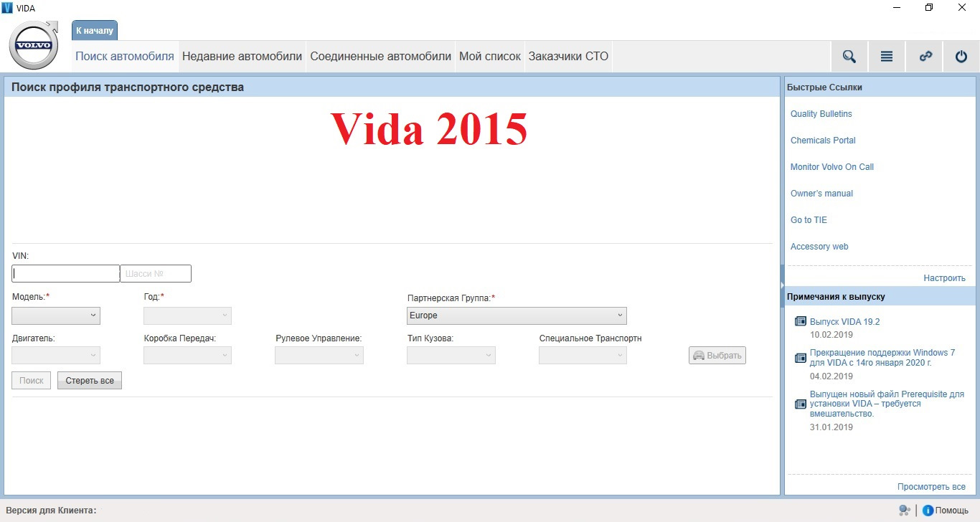Click the Volvo logo icon

[33, 45]
